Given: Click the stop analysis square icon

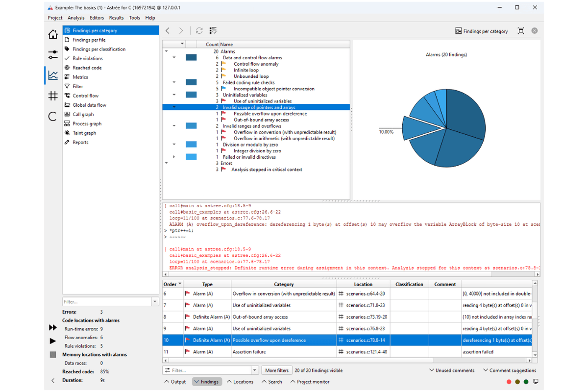Looking at the screenshot, I should (53, 354).
